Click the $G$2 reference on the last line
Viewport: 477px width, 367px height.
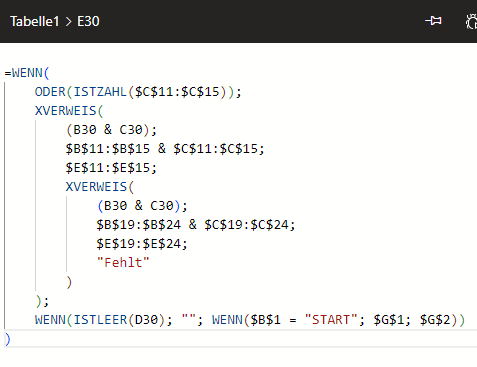tap(435, 320)
